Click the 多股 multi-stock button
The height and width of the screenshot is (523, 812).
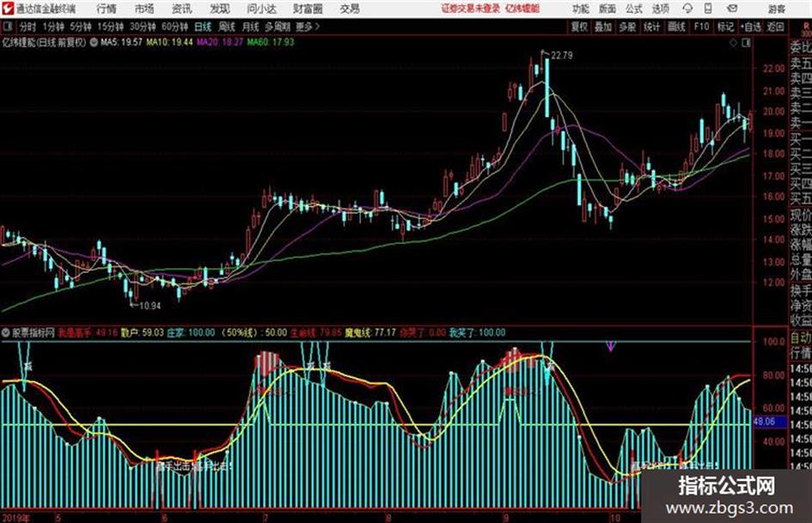tap(627, 27)
